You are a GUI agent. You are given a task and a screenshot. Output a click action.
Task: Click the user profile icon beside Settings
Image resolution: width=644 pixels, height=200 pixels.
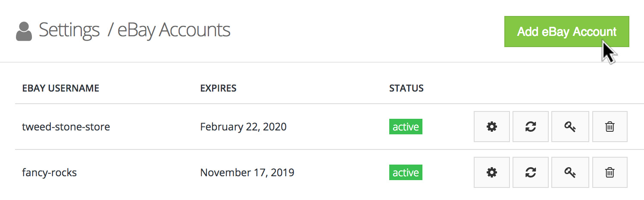(x=24, y=32)
